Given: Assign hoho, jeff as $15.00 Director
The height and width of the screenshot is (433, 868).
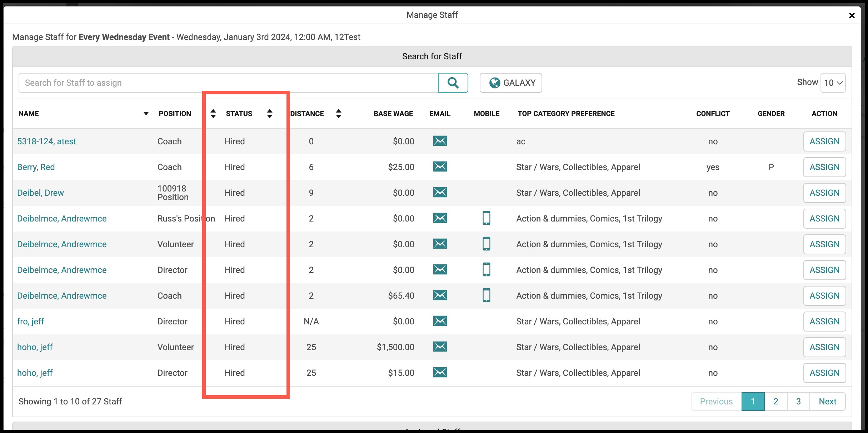Looking at the screenshot, I should [x=824, y=373].
